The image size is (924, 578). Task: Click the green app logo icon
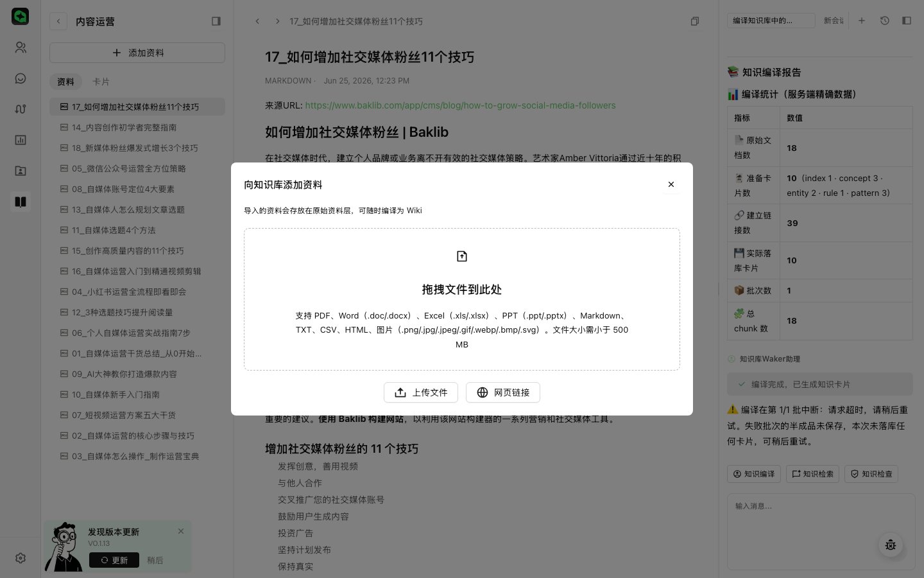[x=21, y=16]
